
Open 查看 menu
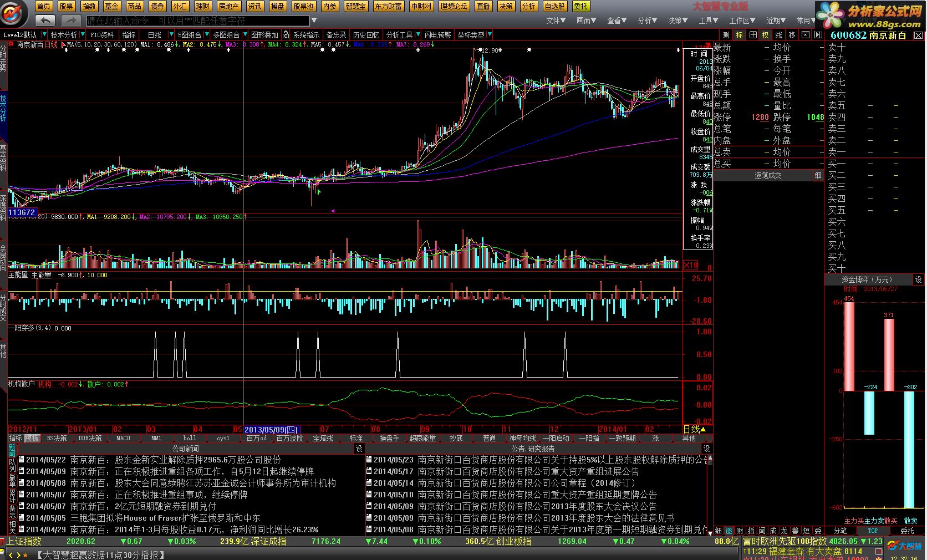(617, 21)
